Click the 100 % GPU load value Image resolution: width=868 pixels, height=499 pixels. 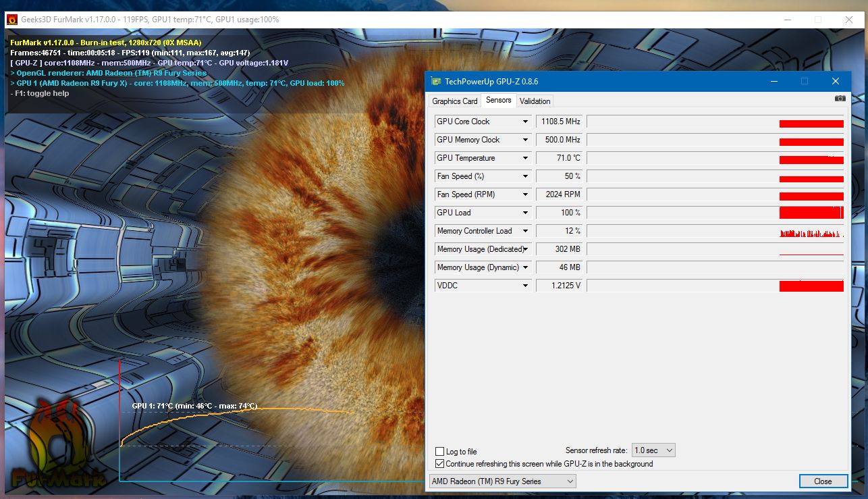coord(559,213)
